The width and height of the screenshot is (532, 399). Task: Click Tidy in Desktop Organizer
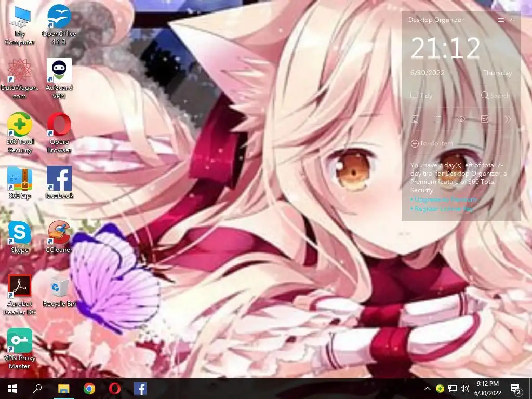(x=421, y=96)
